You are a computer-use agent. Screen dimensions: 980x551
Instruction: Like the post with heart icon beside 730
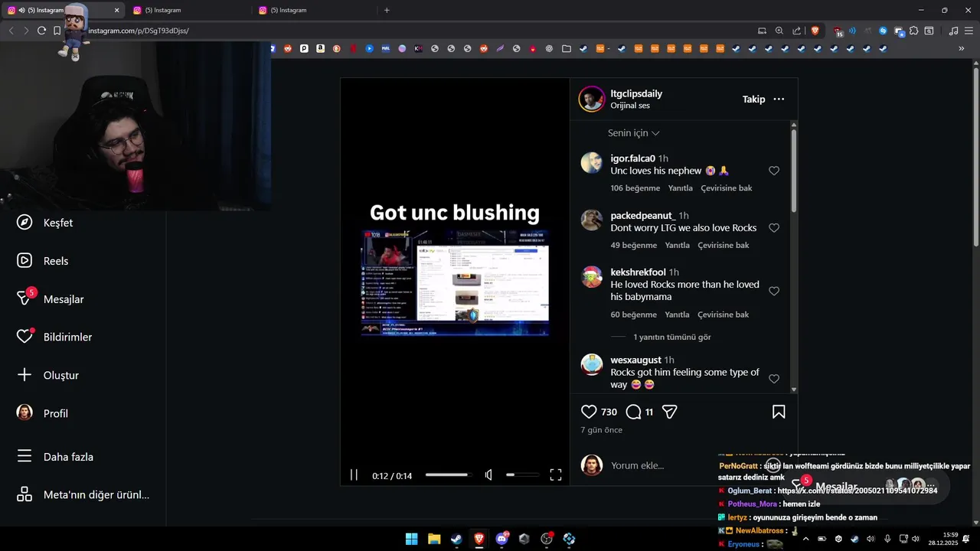tap(589, 412)
